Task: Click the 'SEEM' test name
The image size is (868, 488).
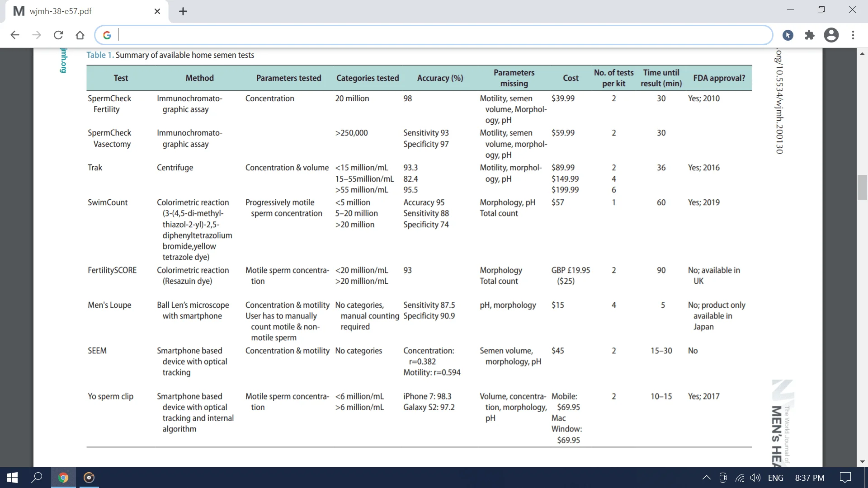Action: pos(97,351)
